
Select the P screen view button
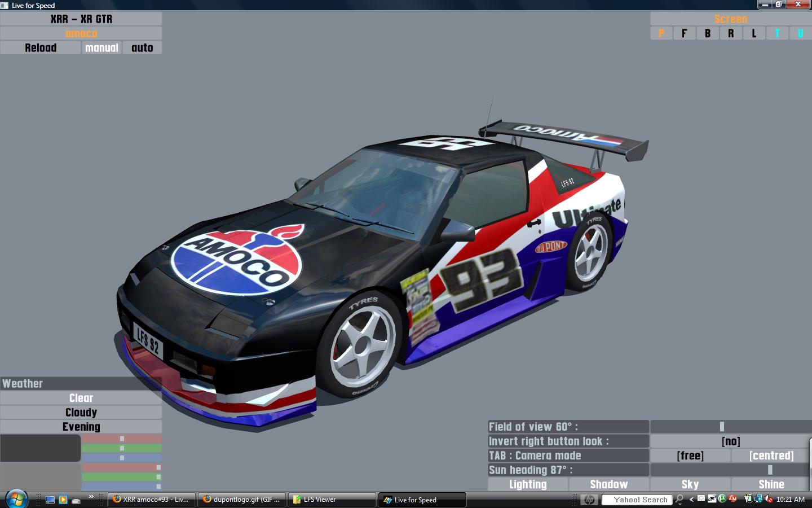pos(661,33)
